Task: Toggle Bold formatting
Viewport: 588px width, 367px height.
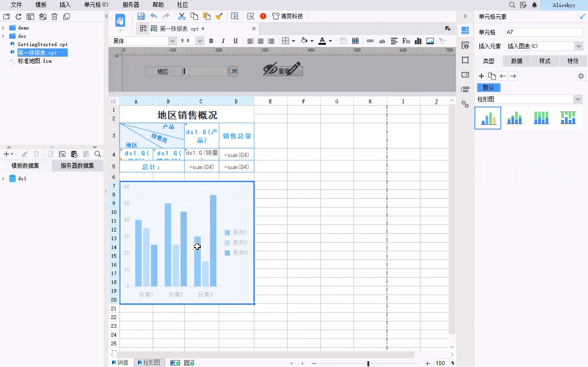Action: pos(211,41)
